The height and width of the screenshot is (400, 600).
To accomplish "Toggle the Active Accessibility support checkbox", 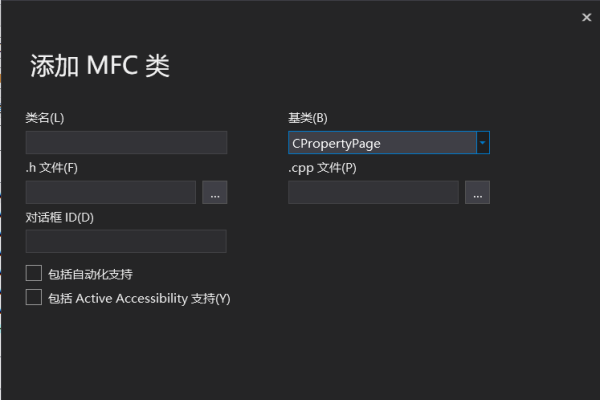I will coord(34,297).
